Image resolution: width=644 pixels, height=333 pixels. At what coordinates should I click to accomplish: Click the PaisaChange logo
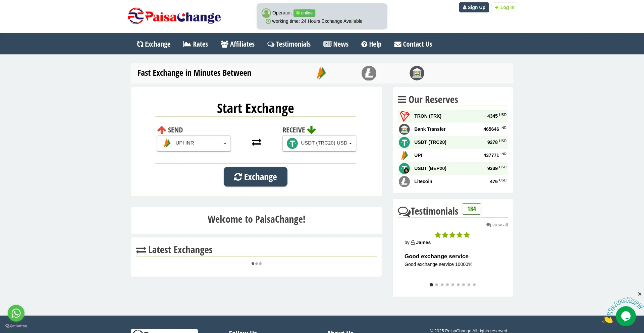coord(174,16)
